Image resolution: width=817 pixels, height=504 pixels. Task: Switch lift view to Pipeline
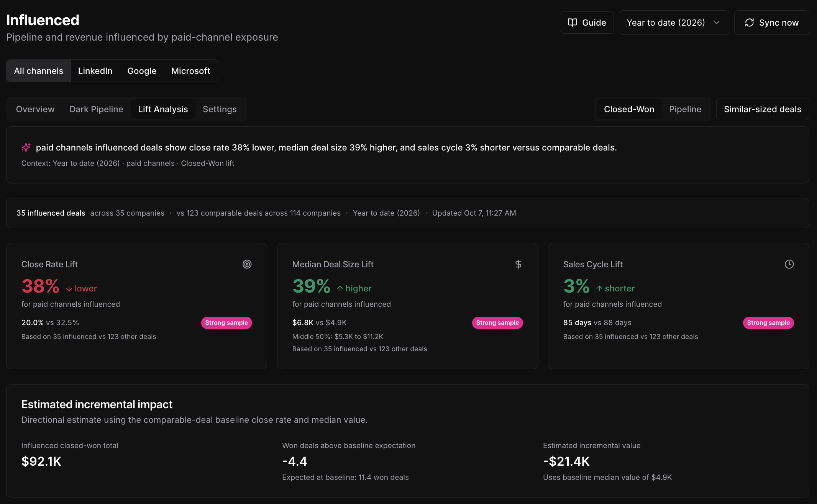coord(685,109)
